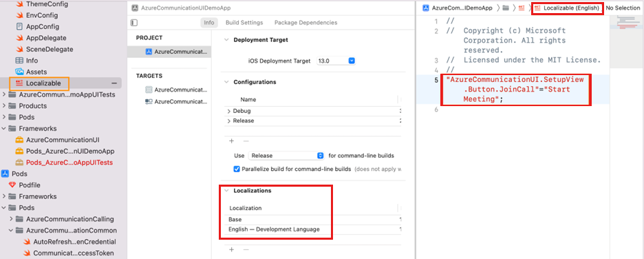Expand Frameworks folder under Pods project

point(3,196)
